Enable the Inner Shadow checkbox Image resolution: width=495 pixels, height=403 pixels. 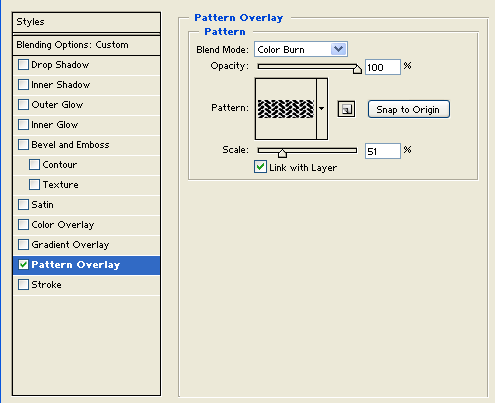pos(23,85)
